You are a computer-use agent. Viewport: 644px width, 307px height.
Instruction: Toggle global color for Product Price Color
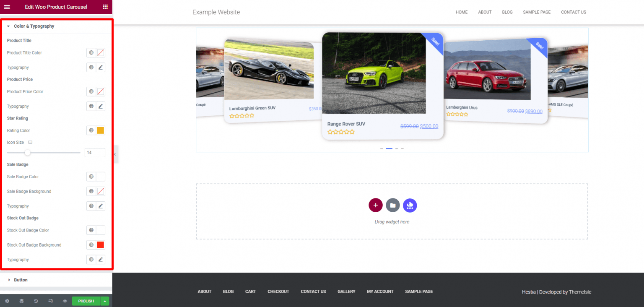pyautogui.click(x=91, y=91)
